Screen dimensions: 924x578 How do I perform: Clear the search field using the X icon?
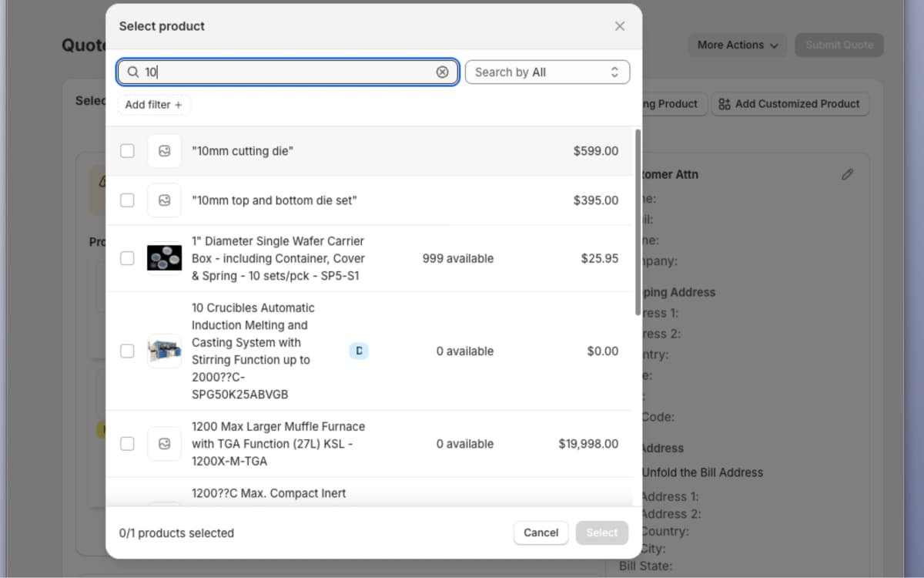pos(442,72)
